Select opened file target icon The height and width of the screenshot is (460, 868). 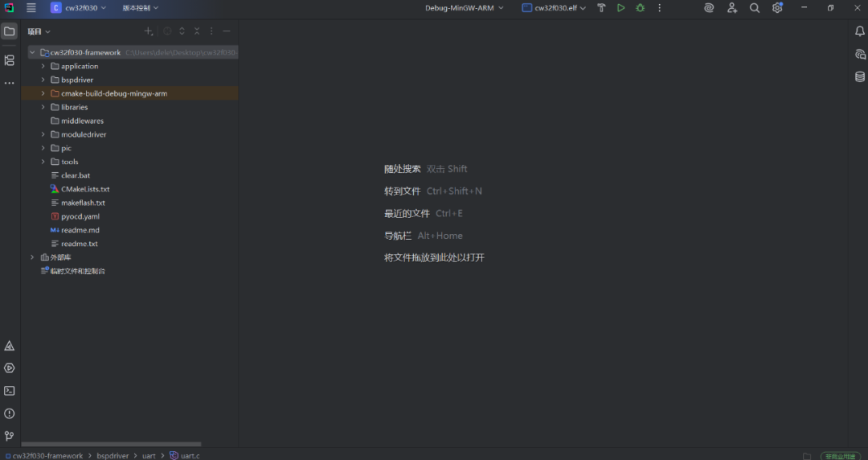pyautogui.click(x=167, y=31)
